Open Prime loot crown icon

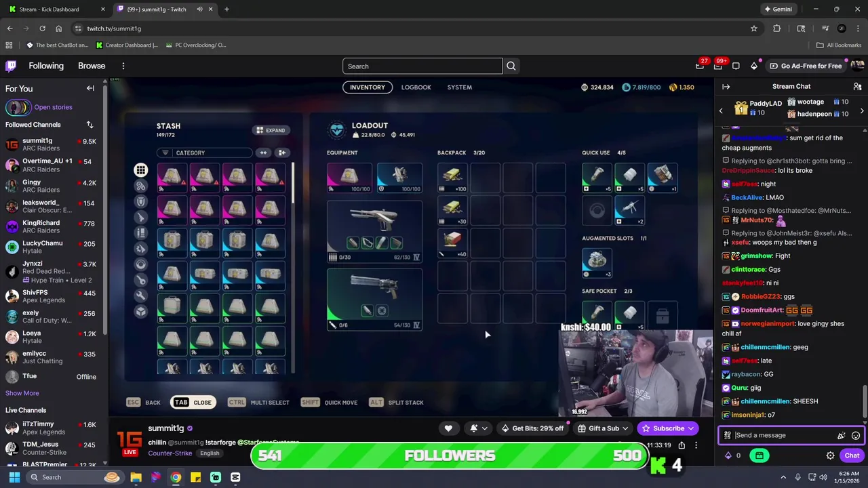click(x=700, y=66)
